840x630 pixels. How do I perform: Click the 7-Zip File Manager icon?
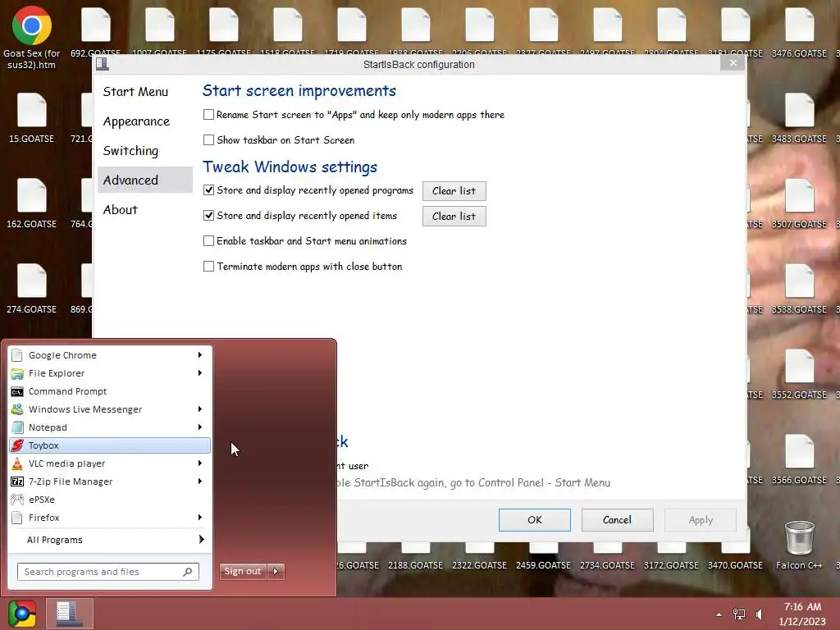[17, 482]
